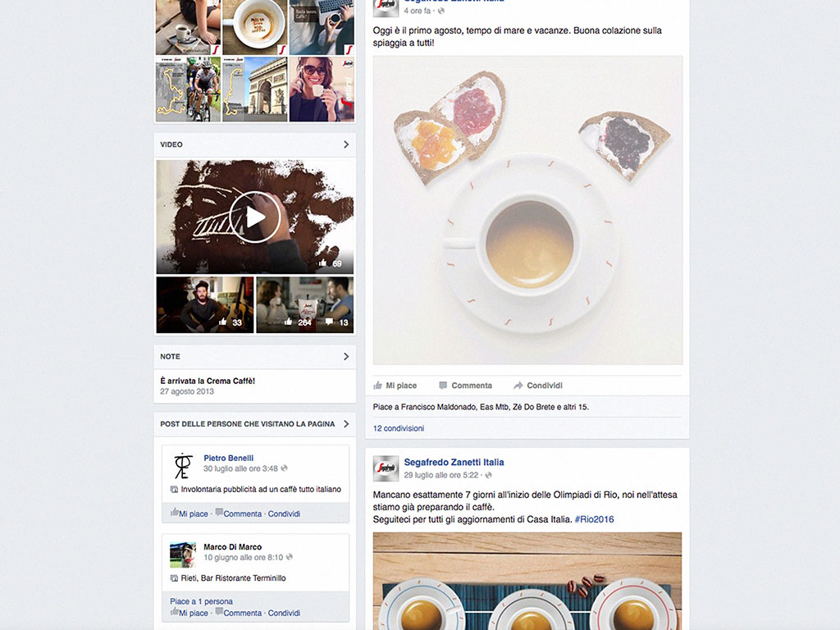Open note È arrivata la Crema Caffè!
Screen dimensions: 840x630
[208, 381]
